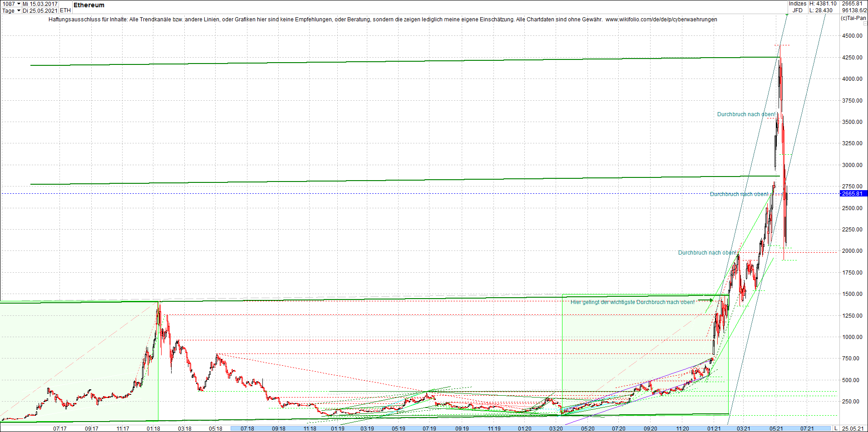868x432 pixels.
Task: Select the ETH symbol cell
Action: [65, 10]
